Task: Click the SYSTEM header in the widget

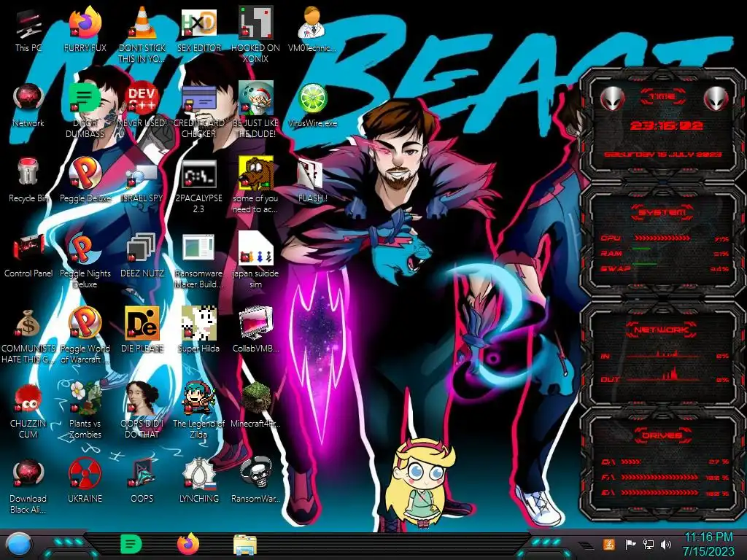Action: point(662,212)
